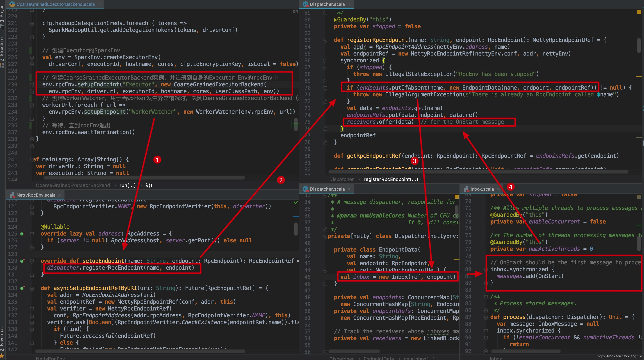This screenshot has height=360, width=644.
Task: Click Dispatcher breadcrumb under top-right editor
Action: (341, 179)
